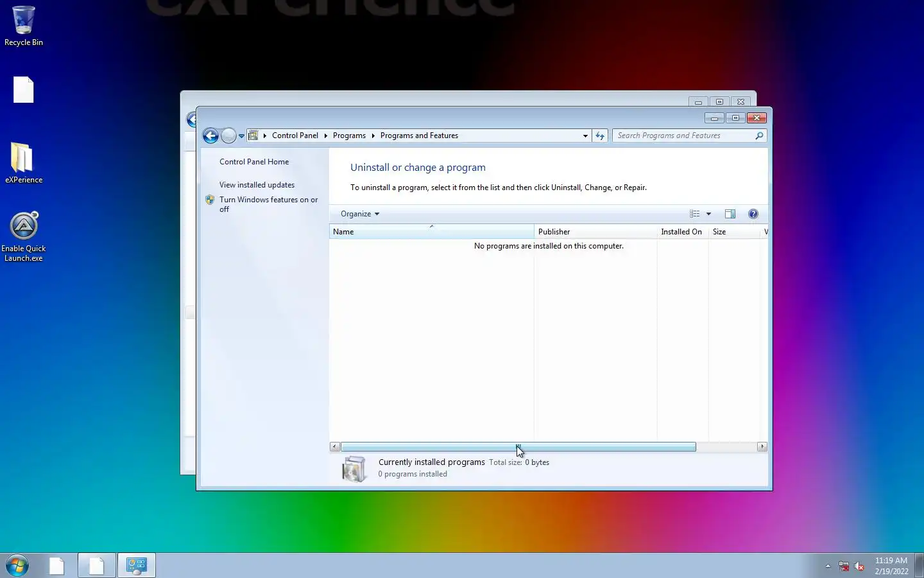Click the installed programs details icon
This screenshot has height=578, width=924.
click(354, 469)
